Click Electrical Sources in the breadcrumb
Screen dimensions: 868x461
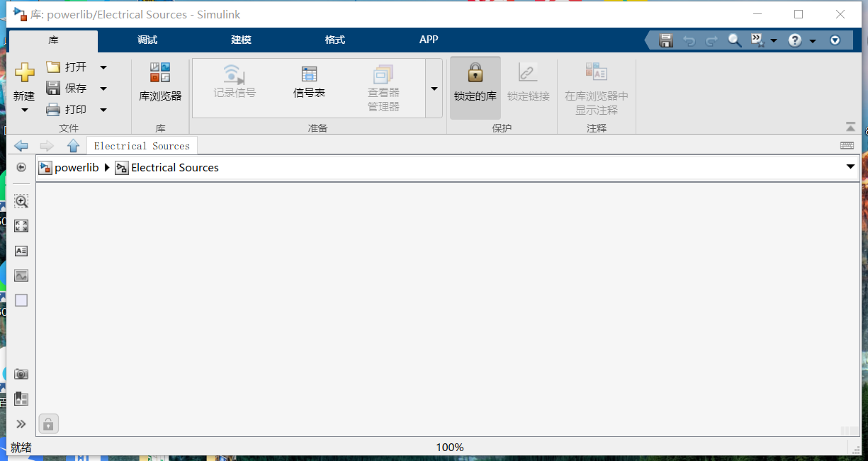pyautogui.click(x=175, y=168)
